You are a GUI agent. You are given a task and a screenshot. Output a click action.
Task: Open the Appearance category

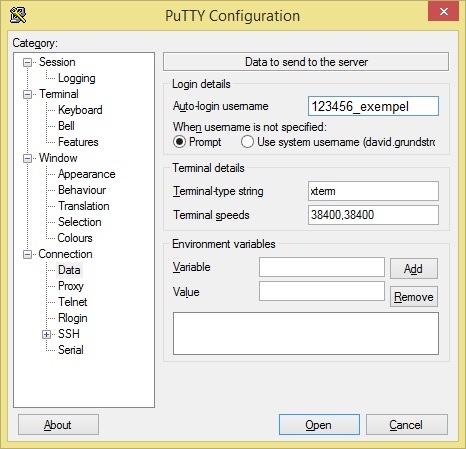[86, 174]
